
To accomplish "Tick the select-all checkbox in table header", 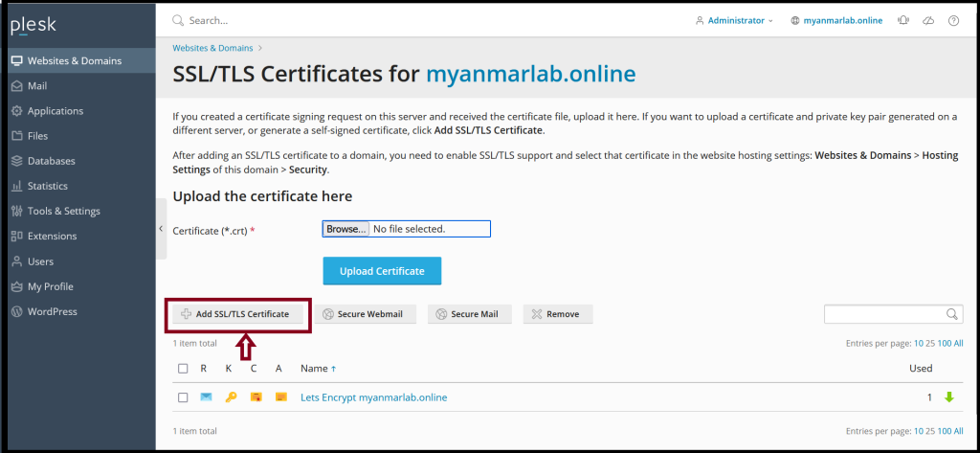I will (x=183, y=369).
